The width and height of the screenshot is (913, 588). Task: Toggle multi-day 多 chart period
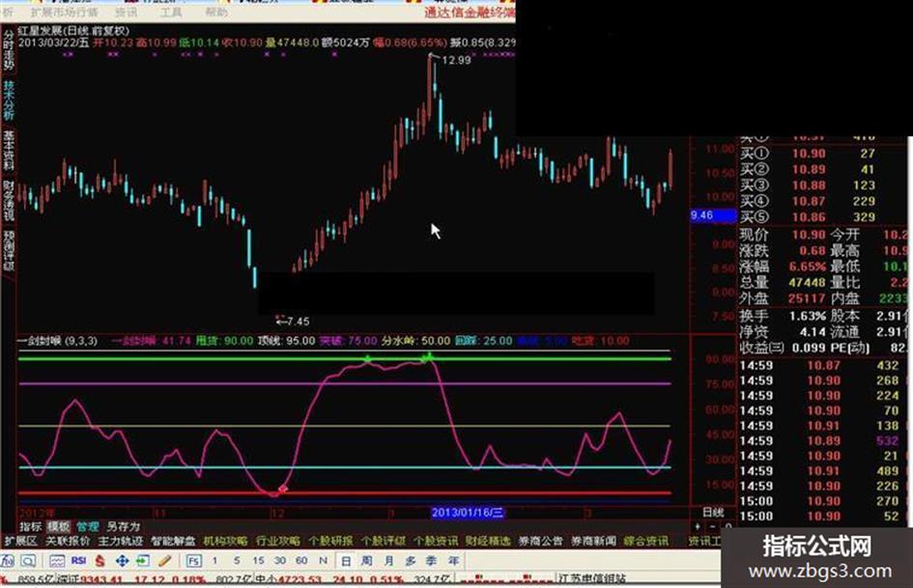(410, 561)
